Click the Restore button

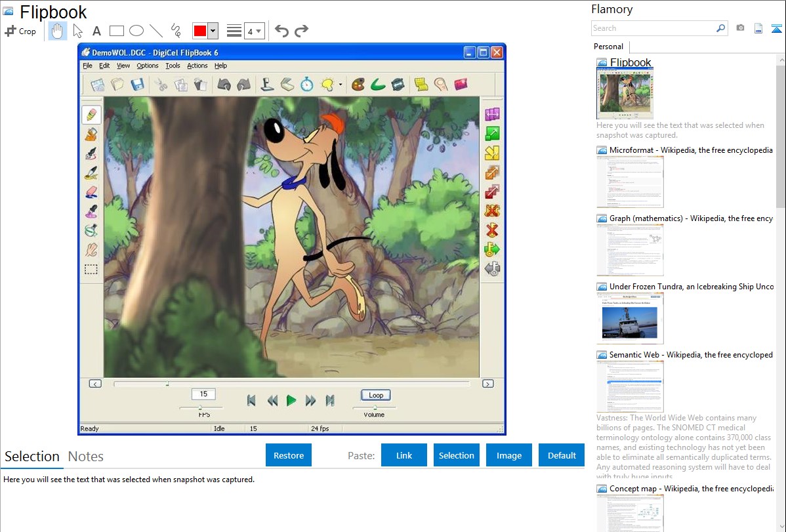pyautogui.click(x=289, y=455)
